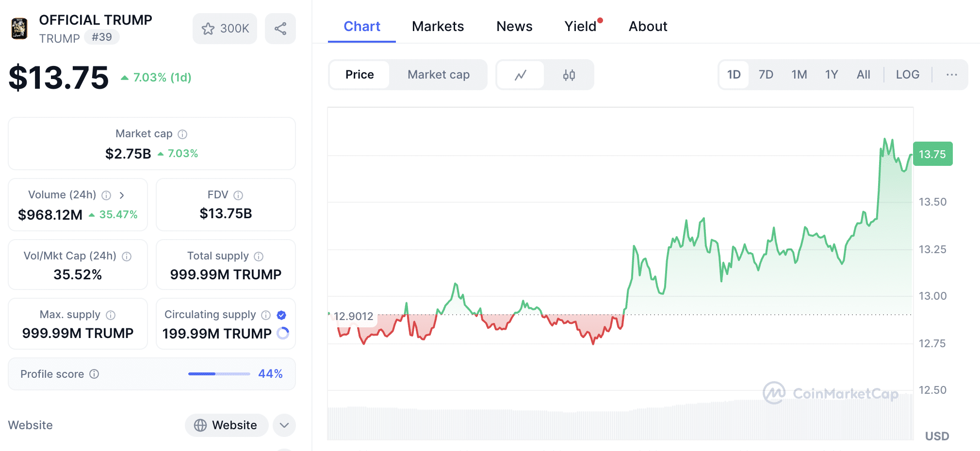Click the 7.03% (1d) change text
The width and height of the screenshot is (980, 451).
(162, 78)
